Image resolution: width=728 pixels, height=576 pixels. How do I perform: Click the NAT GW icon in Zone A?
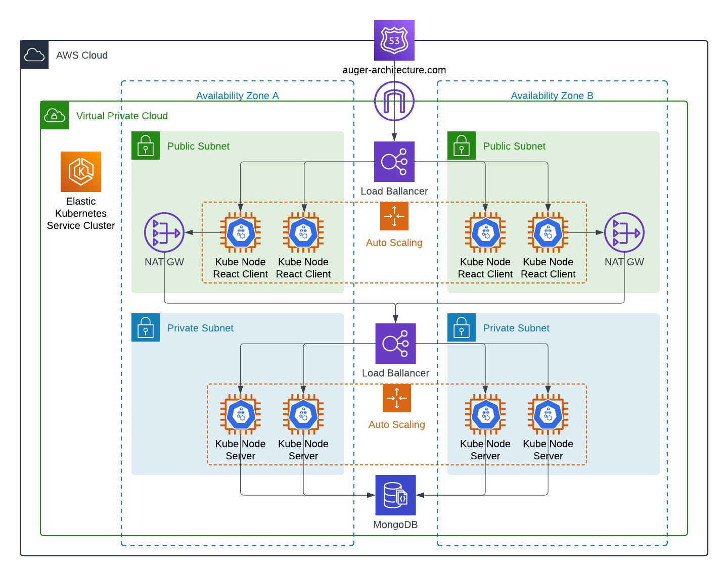164,232
